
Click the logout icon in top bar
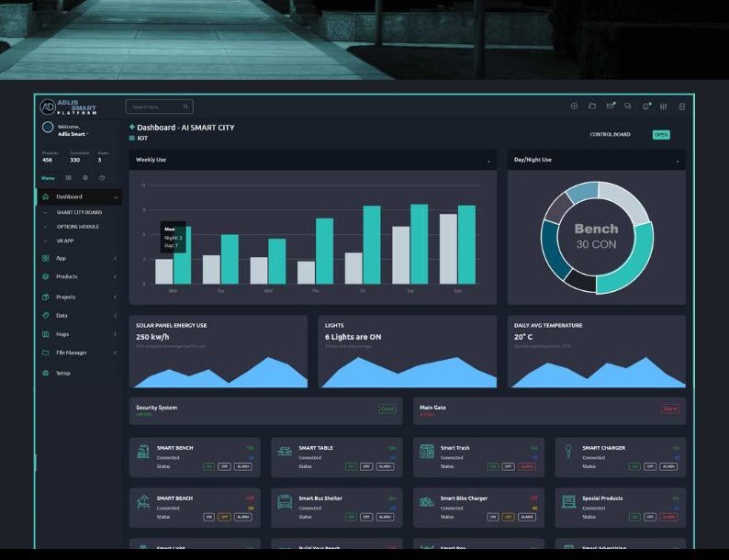tap(681, 106)
